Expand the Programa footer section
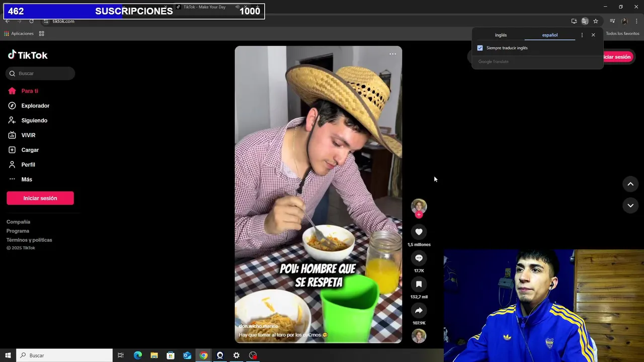Screen dimensions: 644x362 click(x=18, y=231)
